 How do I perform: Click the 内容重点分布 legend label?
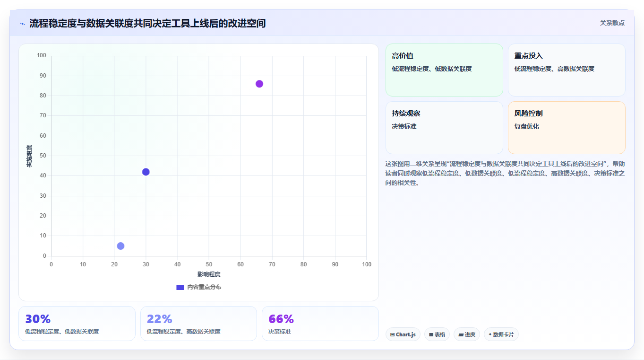tap(204, 287)
